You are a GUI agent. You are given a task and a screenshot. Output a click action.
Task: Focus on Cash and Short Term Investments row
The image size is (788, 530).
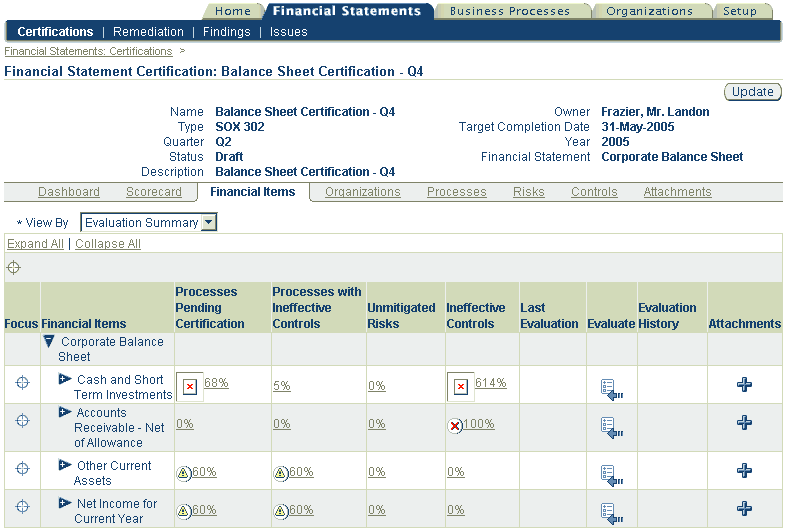(x=23, y=383)
